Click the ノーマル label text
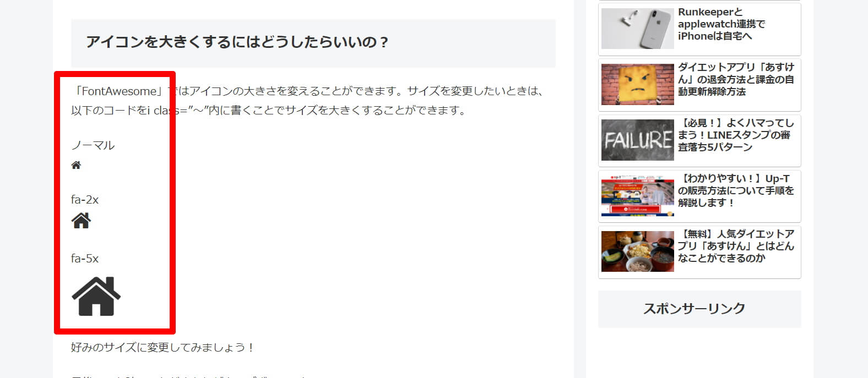868x378 pixels. coord(93,145)
